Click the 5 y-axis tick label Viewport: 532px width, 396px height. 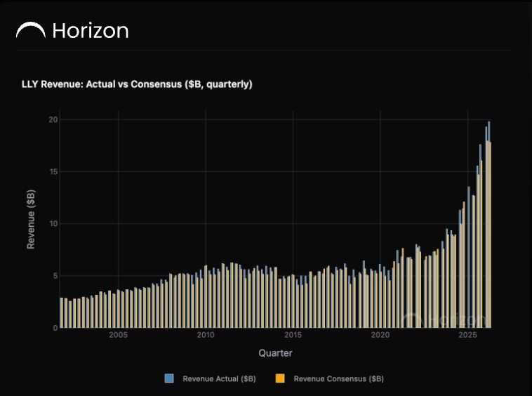pos(55,276)
